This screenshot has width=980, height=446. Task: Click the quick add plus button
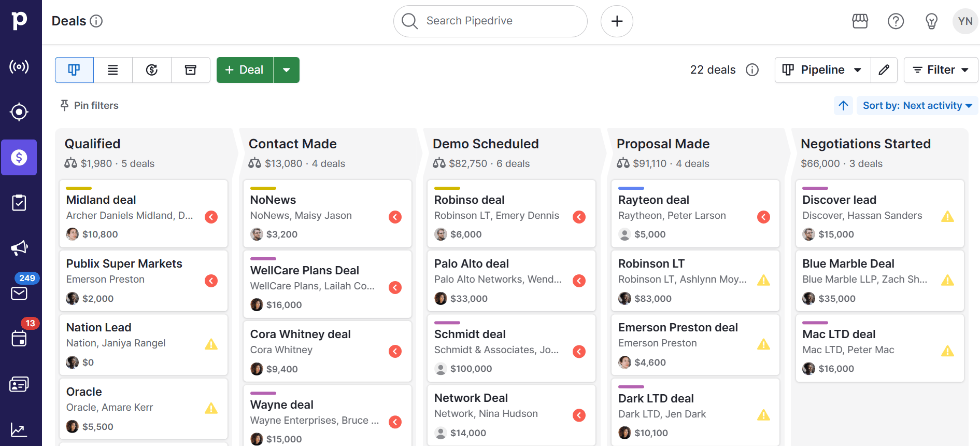[x=617, y=21]
